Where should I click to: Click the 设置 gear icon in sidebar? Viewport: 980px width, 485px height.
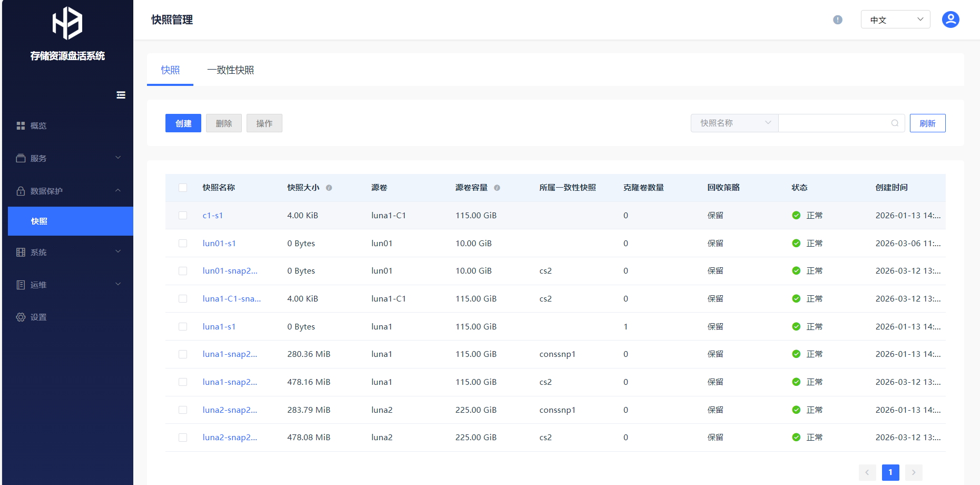point(21,317)
